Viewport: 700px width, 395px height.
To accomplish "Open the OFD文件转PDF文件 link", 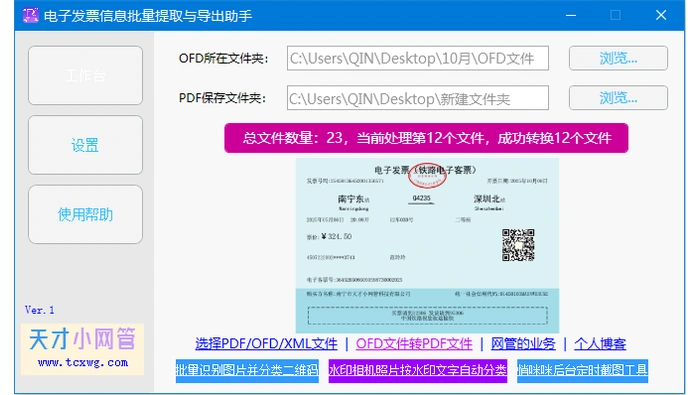I will point(414,344).
